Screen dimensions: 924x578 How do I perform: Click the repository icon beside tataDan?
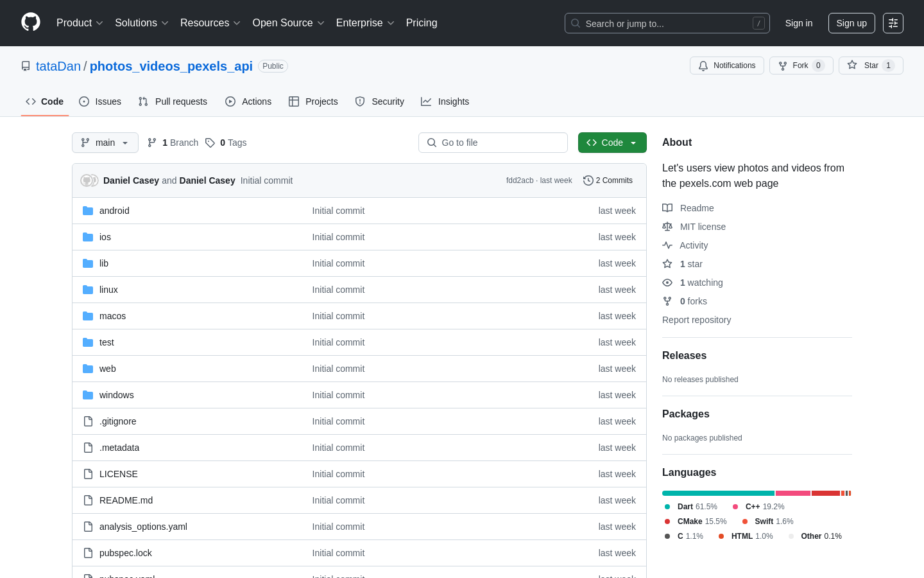click(26, 66)
